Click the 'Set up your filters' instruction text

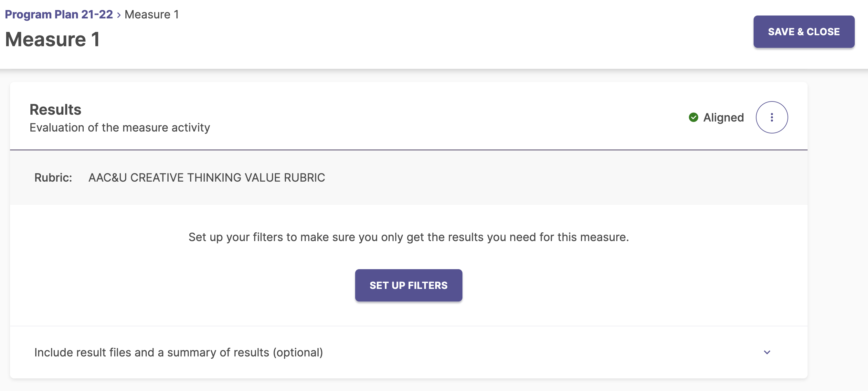(408, 237)
